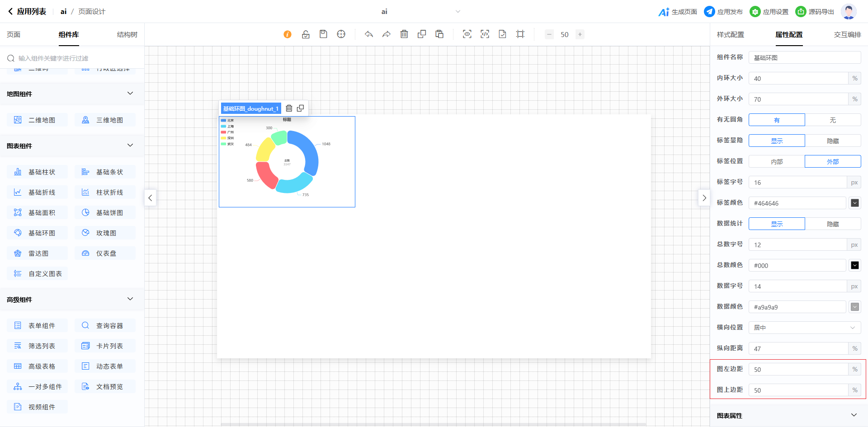Click the 应用发布 button
Viewport: 868px width, 427px height.
tap(723, 12)
